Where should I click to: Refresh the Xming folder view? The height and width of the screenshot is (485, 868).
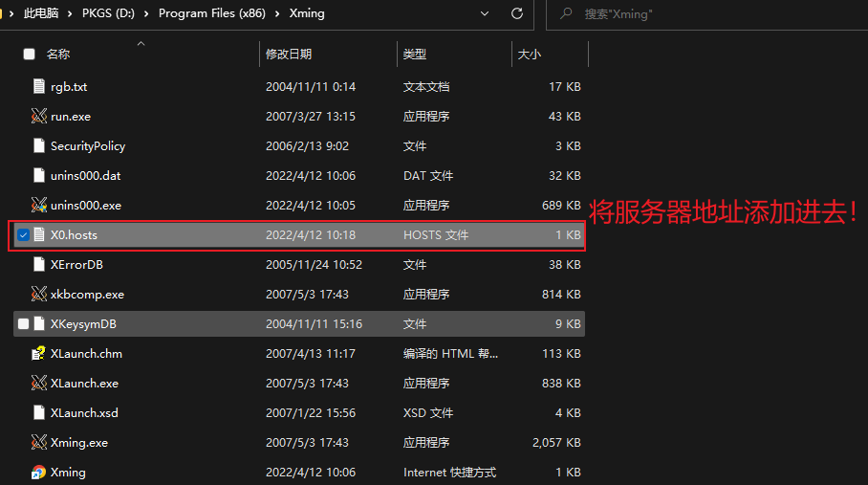(517, 13)
